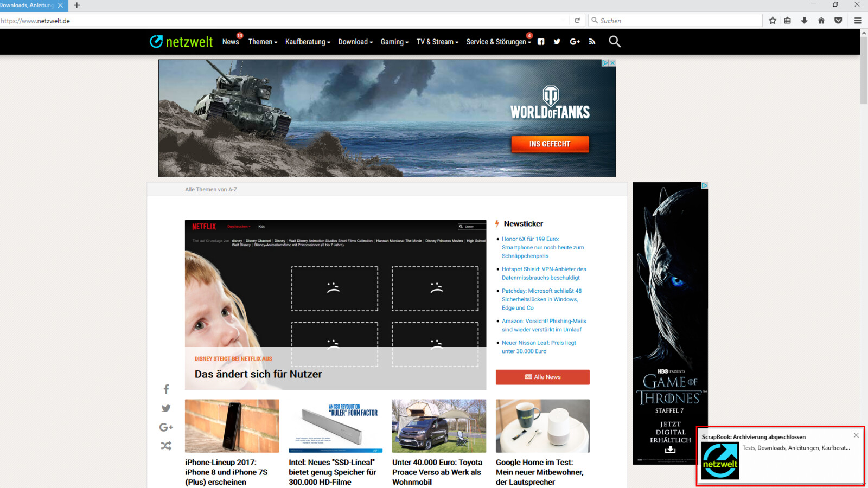Click INS GEFECHT in the World of Tanks ad

[550, 144]
